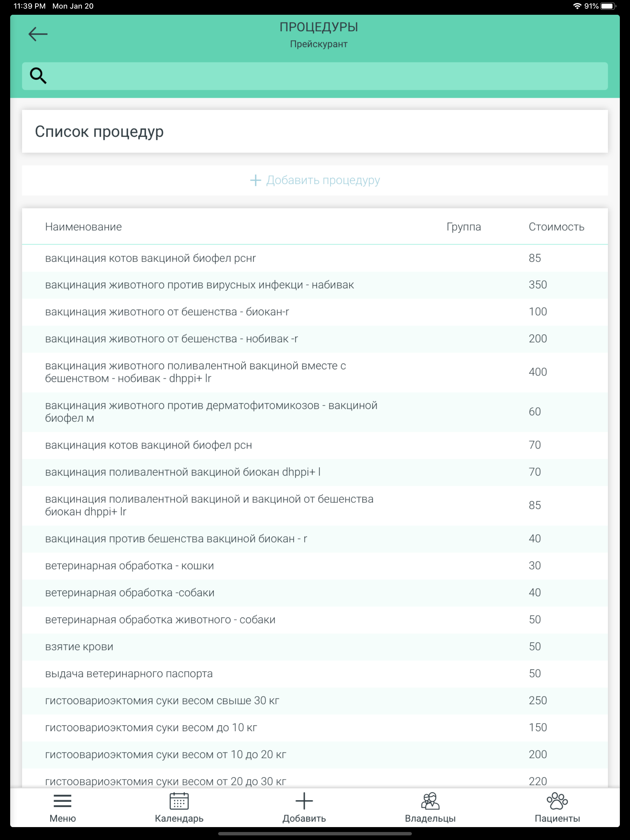The image size is (630, 840).
Task: Sort by Наименование column header
Action: point(84,227)
